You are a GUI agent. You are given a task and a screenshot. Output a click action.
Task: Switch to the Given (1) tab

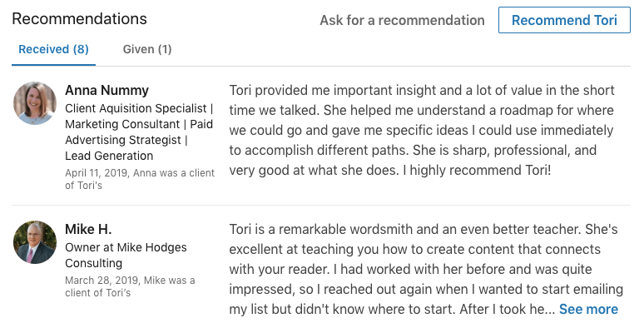point(147,49)
